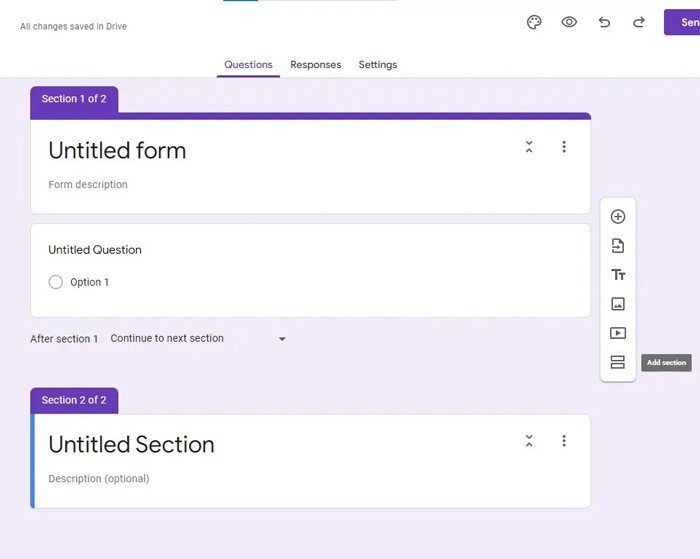Import questions from another form

(618, 246)
